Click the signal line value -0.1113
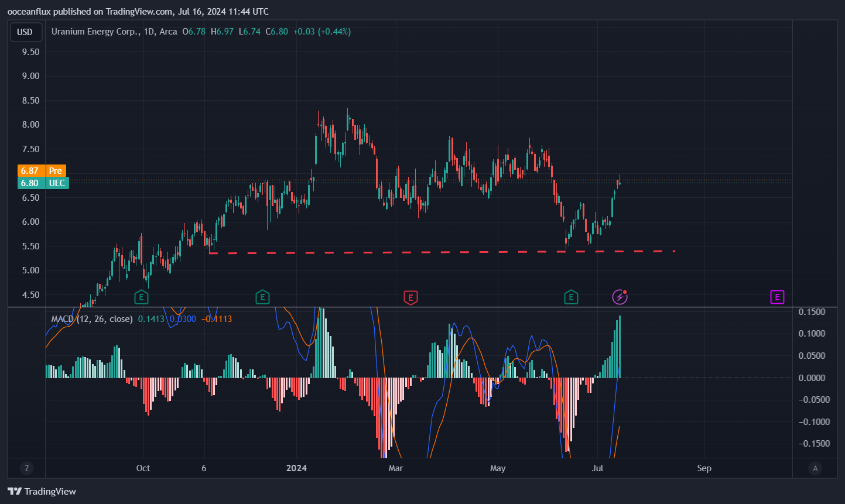The image size is (845, 504). (x=217, y=319)
